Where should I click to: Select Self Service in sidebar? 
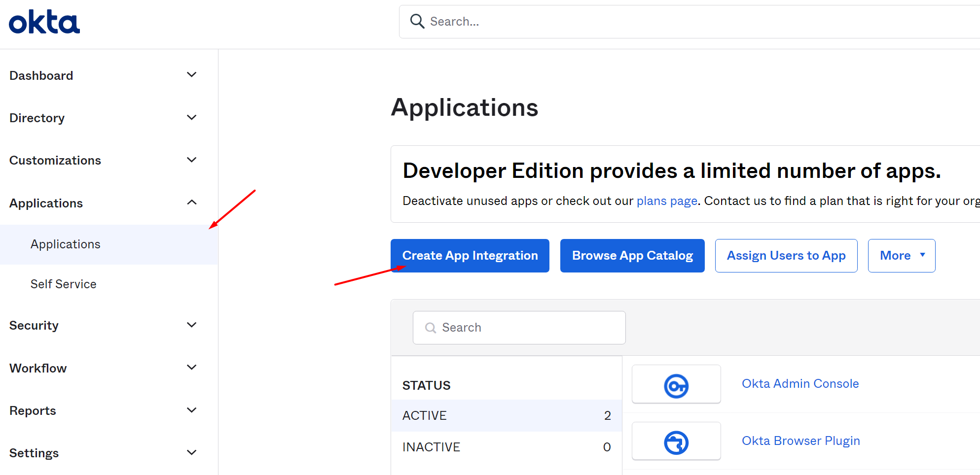tap(63, 284)
